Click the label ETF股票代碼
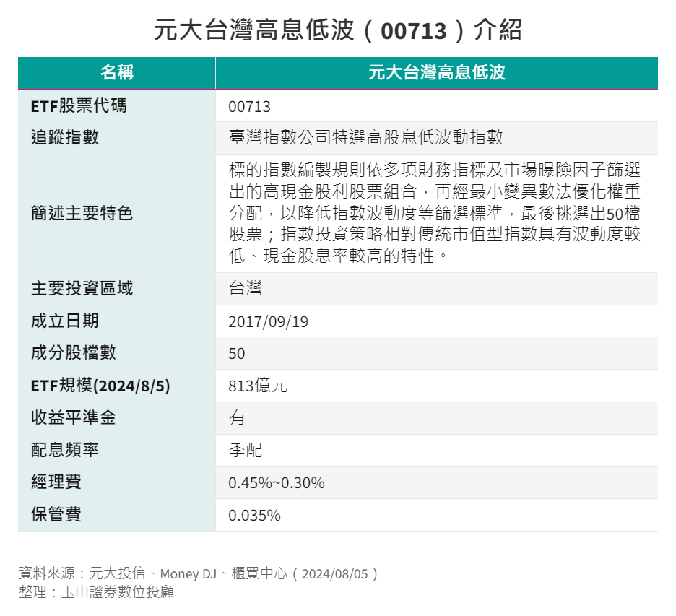 pos(79,106)
